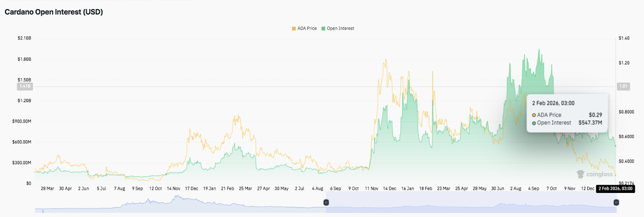The height and width of the screenshot is (217, 644).
Task: Toggle the ADA Price series label
Action: (307, 29)
